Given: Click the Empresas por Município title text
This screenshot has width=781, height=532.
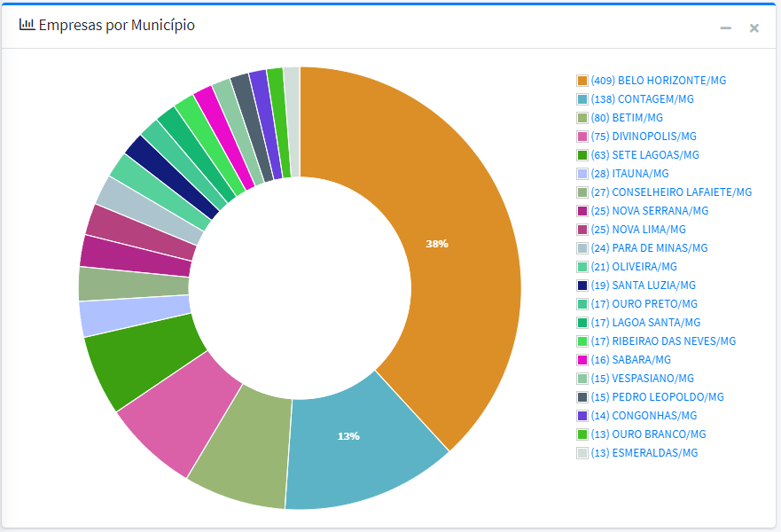Looking at the screenshot, I should coord(116,26).
